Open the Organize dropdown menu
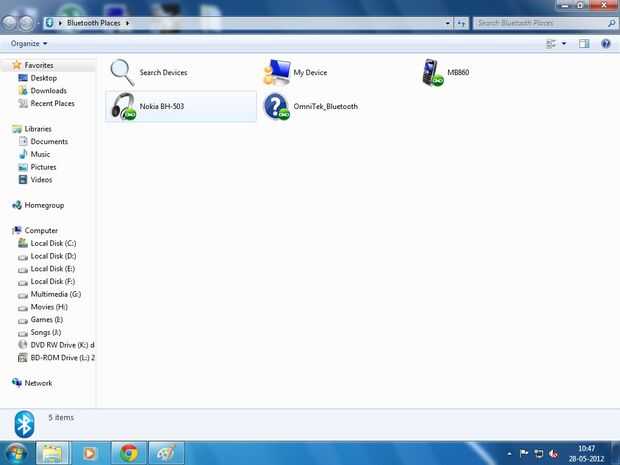This screenshot has height=465, width=620. tap(29, 43)
